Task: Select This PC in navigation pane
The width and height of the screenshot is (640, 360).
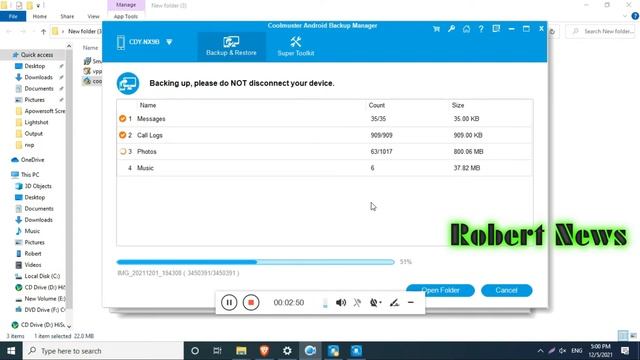Action: pos(30,174)
